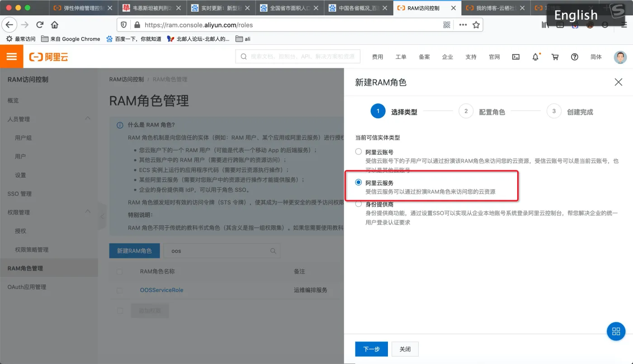The height and width of the screenshot is (364, 633).
Task: Click the shield tracking protection icon
Action: coord(124,25)
